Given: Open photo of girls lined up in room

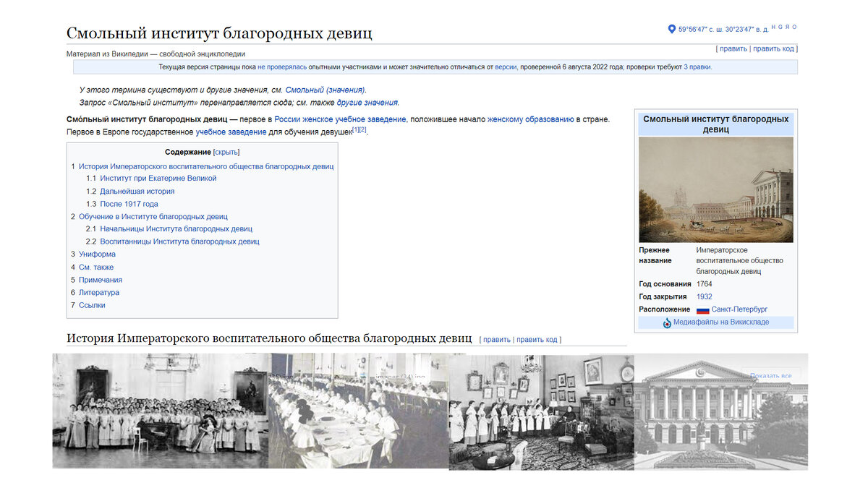Looking at the screenshot, I should [x=541, y=411].
